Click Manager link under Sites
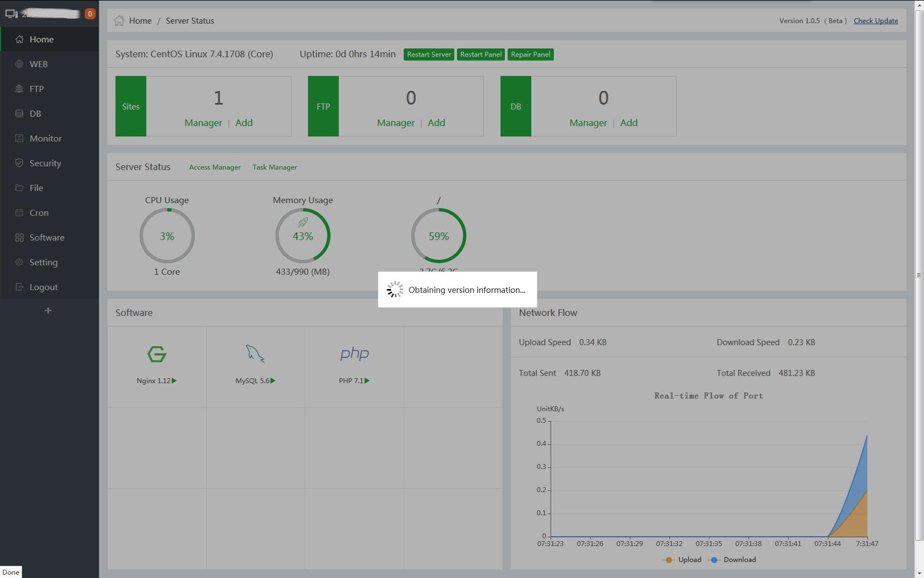924x578 pixels. pos(204,123)
